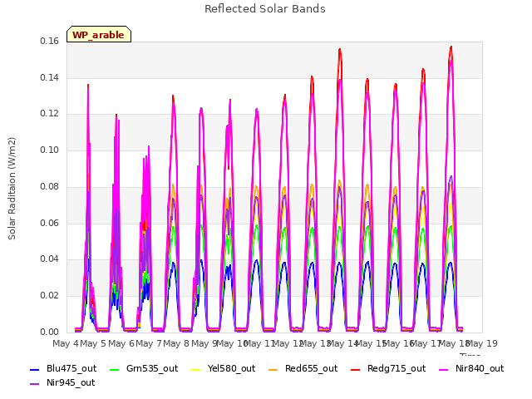The image size is (532, 399).
Task: Click the magenta Nir840_out color swatch
Action: point(444,369)
